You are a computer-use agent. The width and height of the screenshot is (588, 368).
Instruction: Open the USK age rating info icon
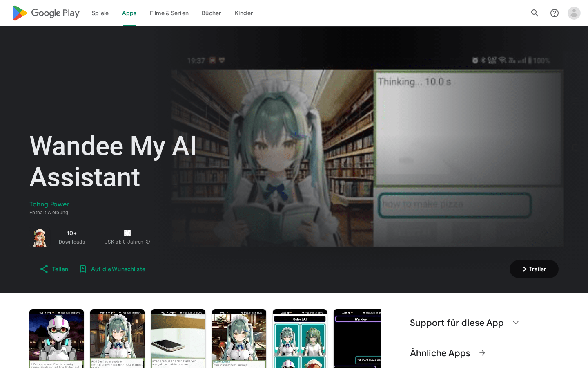(148, 242)
